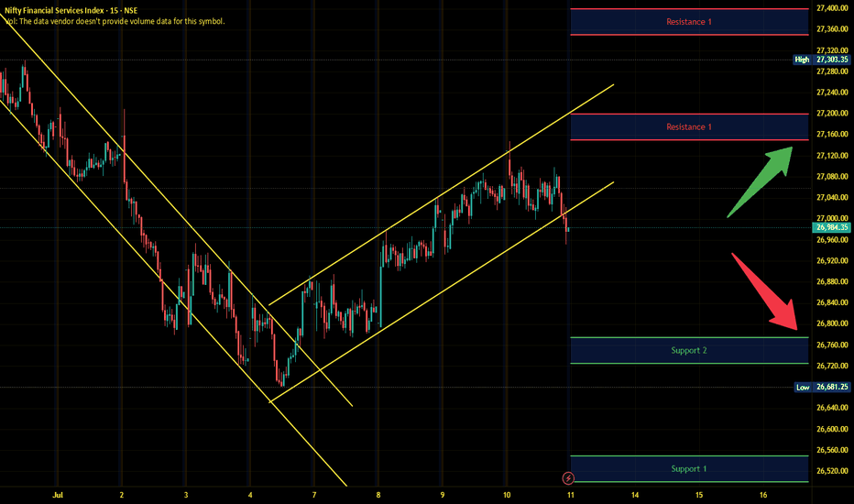Click the 26,760.00 price axis label
The height and width of the screenshot is (504, 854).
[832, 345]
